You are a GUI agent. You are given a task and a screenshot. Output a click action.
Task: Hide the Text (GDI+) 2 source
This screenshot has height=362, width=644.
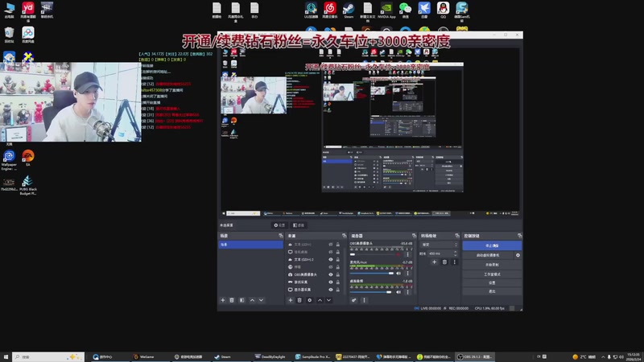(331, 259)
